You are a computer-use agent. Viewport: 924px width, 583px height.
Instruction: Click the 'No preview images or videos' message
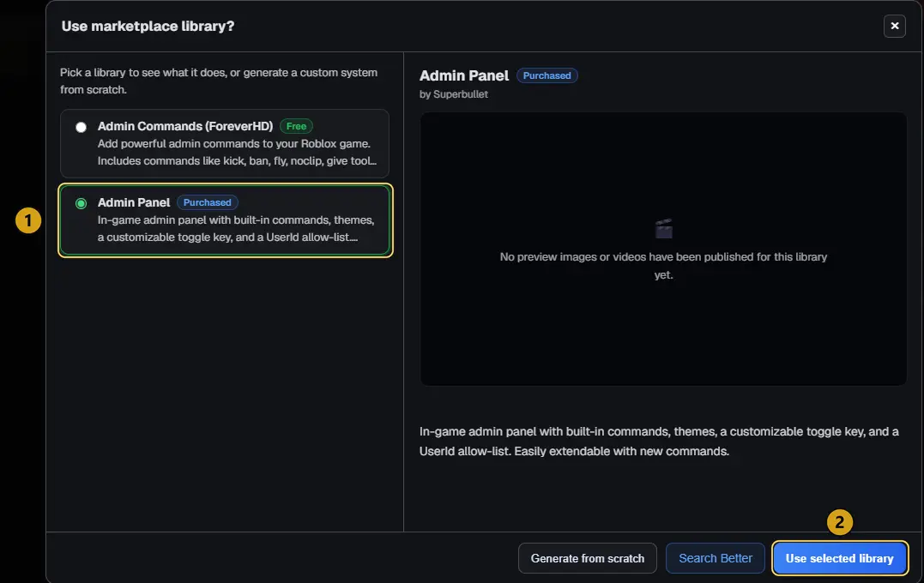[663, 266]
